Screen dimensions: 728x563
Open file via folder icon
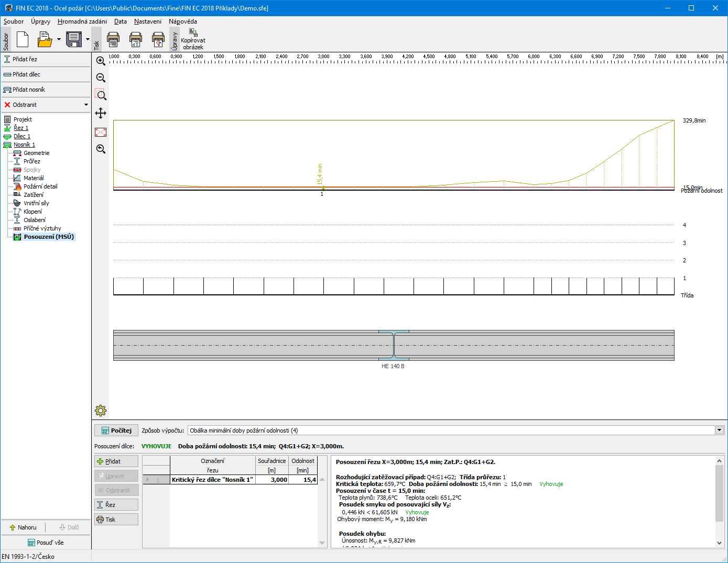tap(45, 39)
